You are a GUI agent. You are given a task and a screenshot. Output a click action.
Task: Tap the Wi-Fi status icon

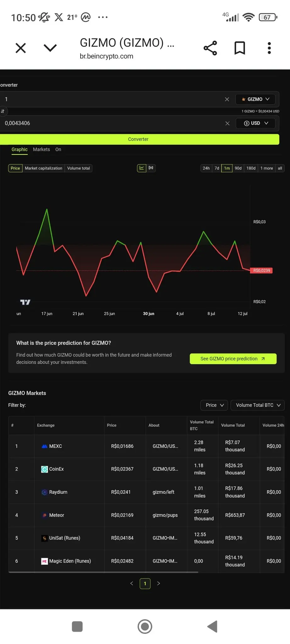tap(248, 17)
